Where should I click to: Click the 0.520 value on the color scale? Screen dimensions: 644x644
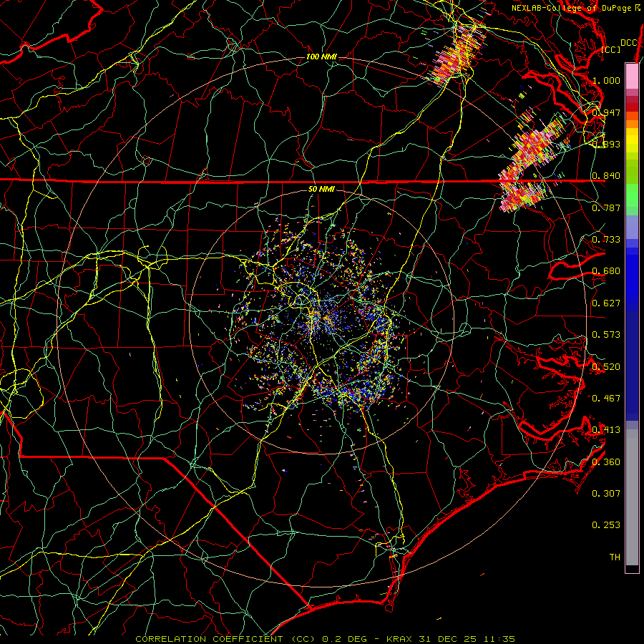coord(606,367)
